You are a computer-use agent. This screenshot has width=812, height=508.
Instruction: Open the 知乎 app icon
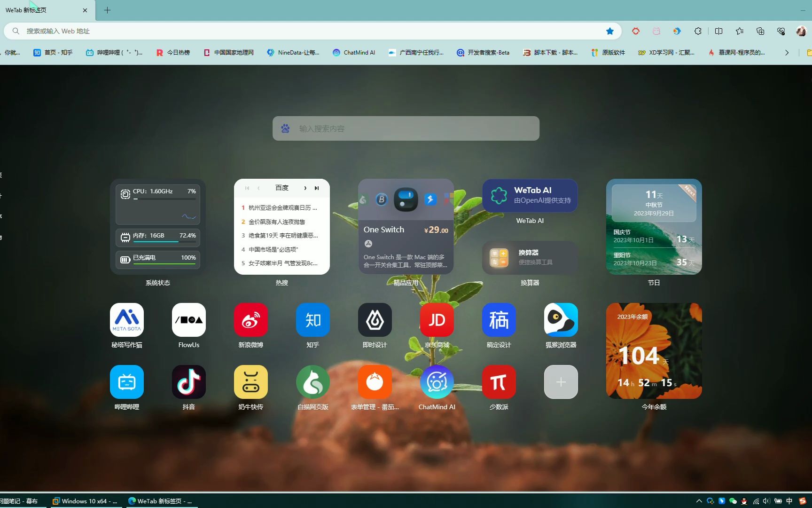click(313, 320)
